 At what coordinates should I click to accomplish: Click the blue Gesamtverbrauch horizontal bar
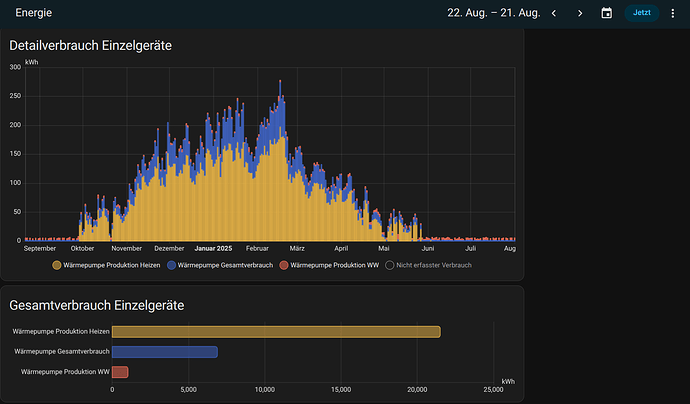[x=164, y=352]
